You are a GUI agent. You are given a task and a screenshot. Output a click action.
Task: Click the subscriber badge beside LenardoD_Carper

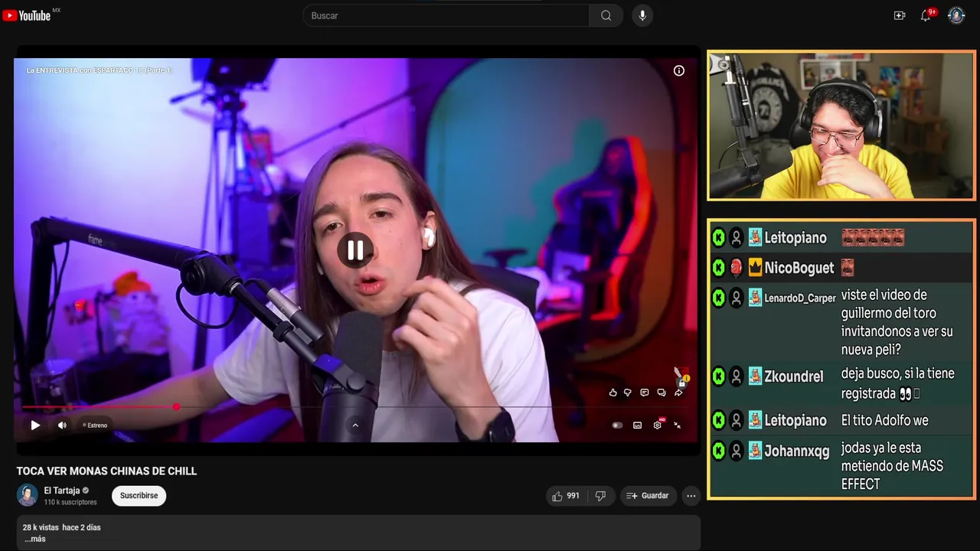click(755, 298)
